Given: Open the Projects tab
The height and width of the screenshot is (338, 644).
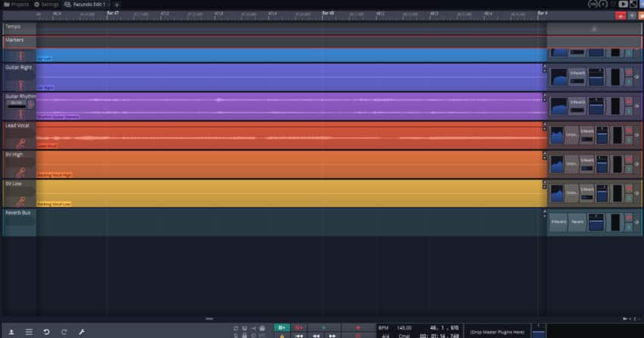Looking at the screenshot, I should point(16,5).
